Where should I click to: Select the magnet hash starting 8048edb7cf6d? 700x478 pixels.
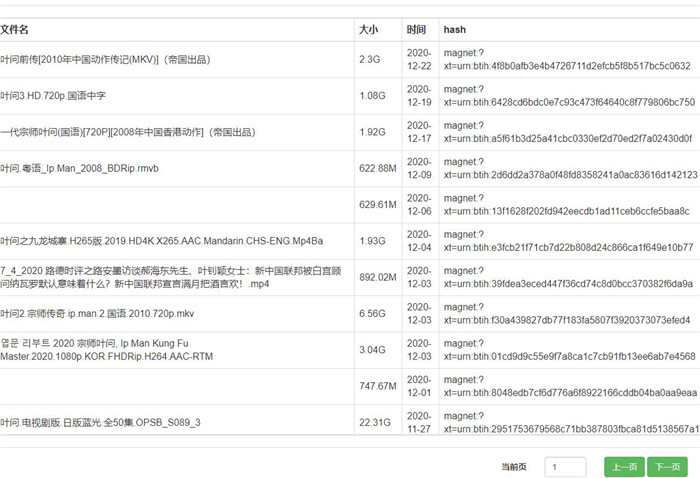tap(571, 386)
